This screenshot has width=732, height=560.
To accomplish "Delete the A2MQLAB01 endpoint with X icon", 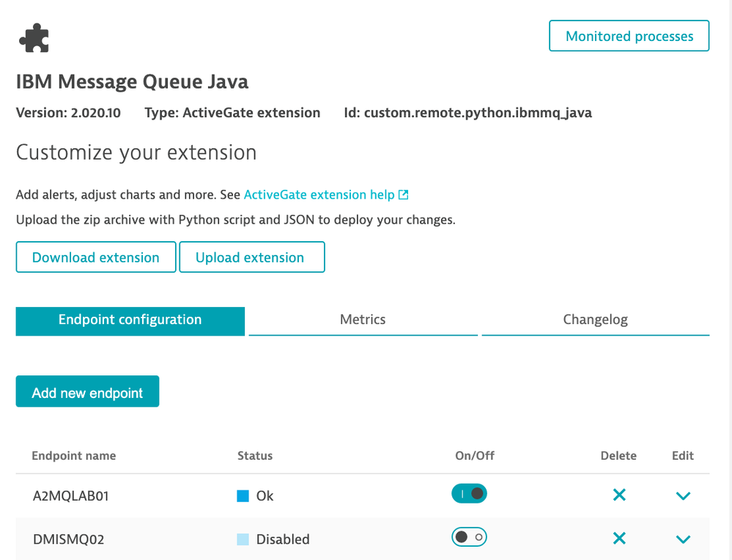I will 619,495.
